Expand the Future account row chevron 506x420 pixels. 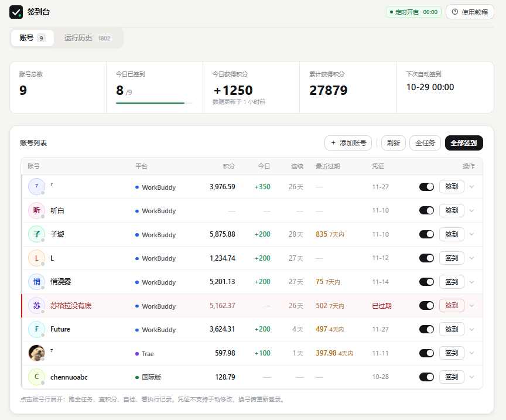tap(471, 329)
